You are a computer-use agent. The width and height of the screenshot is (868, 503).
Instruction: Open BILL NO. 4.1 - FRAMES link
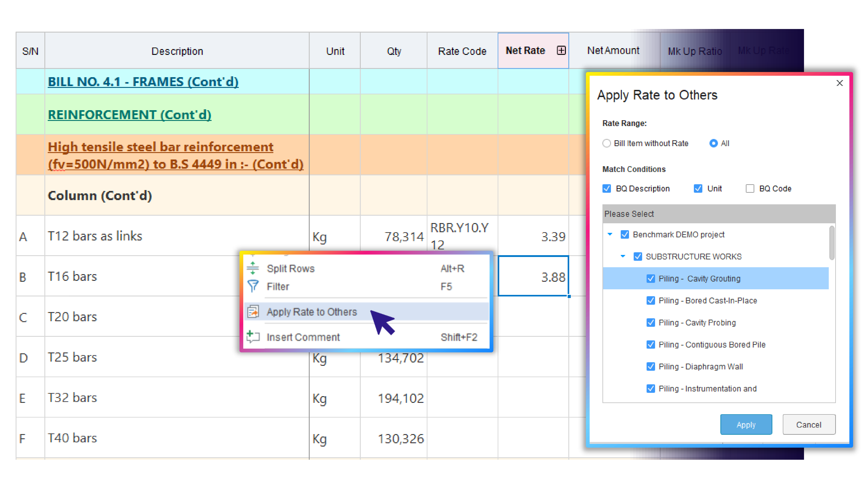[143, 82]
